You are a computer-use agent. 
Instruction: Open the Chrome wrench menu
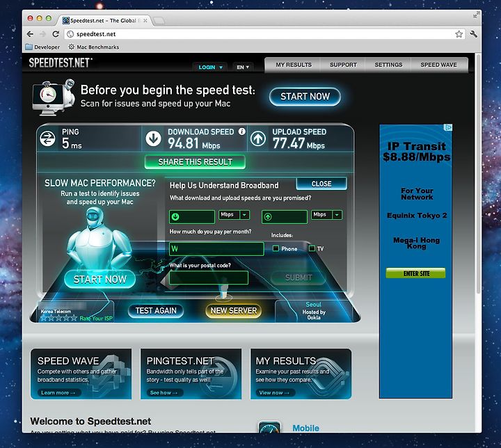(x=474, y=34)
